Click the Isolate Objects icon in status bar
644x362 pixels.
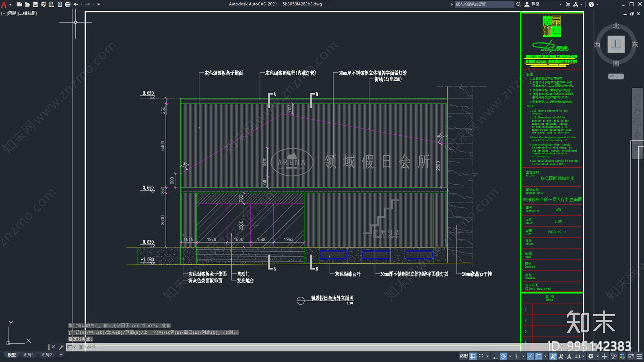point(614,356)
